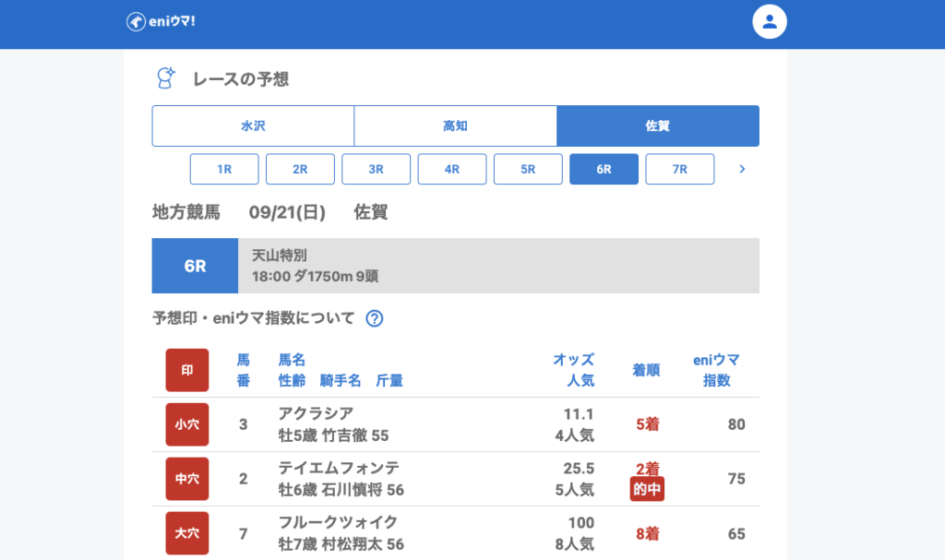Click horse name アクラシア
The image size is (945, 560).
coord(316,413)
